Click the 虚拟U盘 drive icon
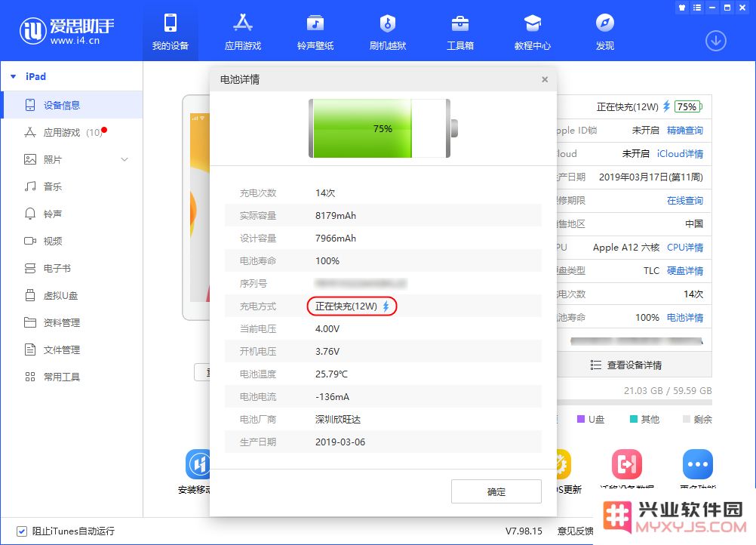This screenshot has width=756, height=545. 30,295
